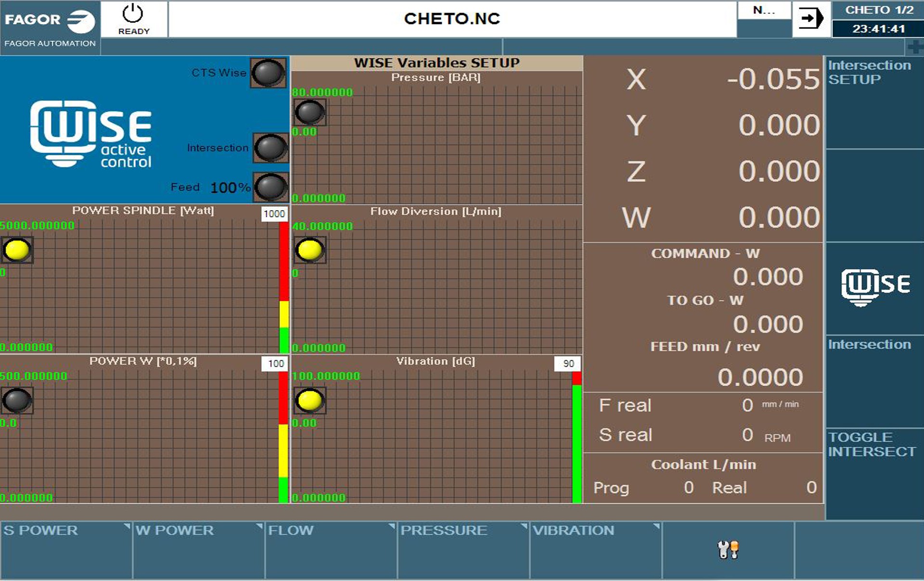The width and height of the screenshot is (924, 581).
Task: Open the tools wrench softkey
Action: (728, 549)
